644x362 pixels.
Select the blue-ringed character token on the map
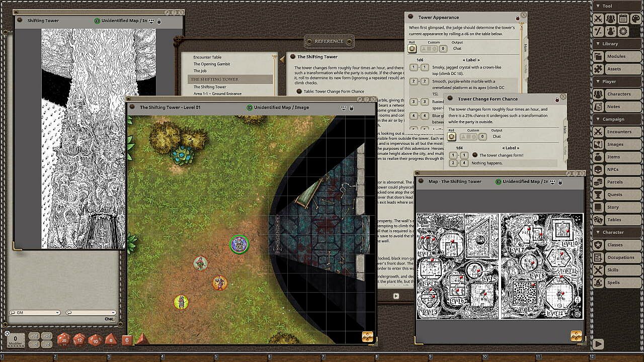[x=239, y=244]
